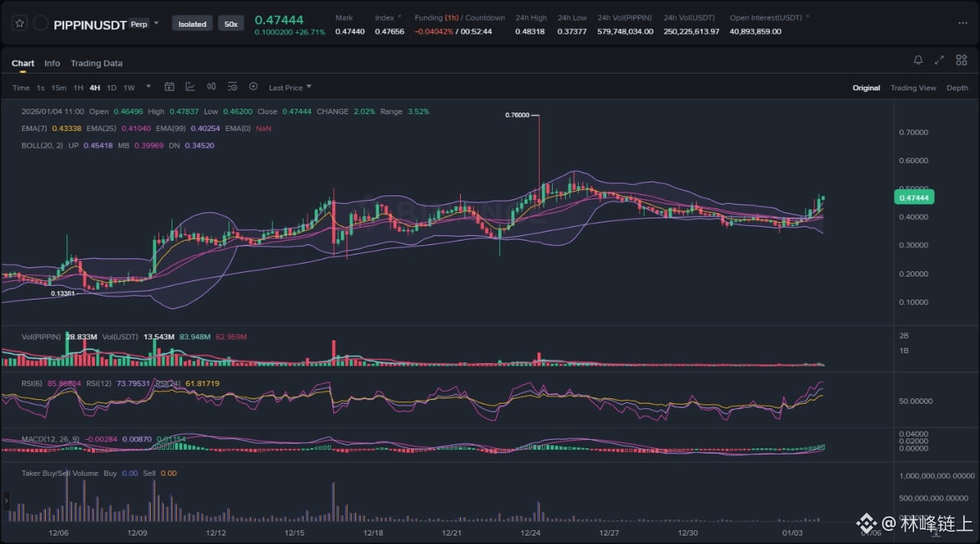Click the large 0.47444 last price header
This screenshot has height=544, width=980.
click(x=279, y=20)
